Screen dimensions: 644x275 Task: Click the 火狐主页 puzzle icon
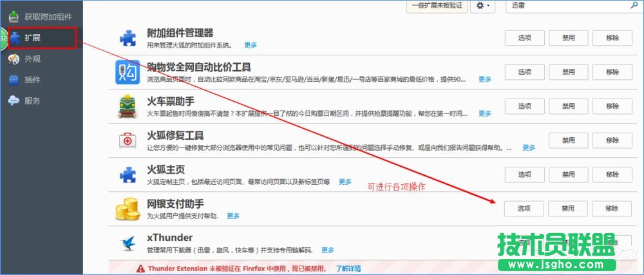[x=128, y=175]
